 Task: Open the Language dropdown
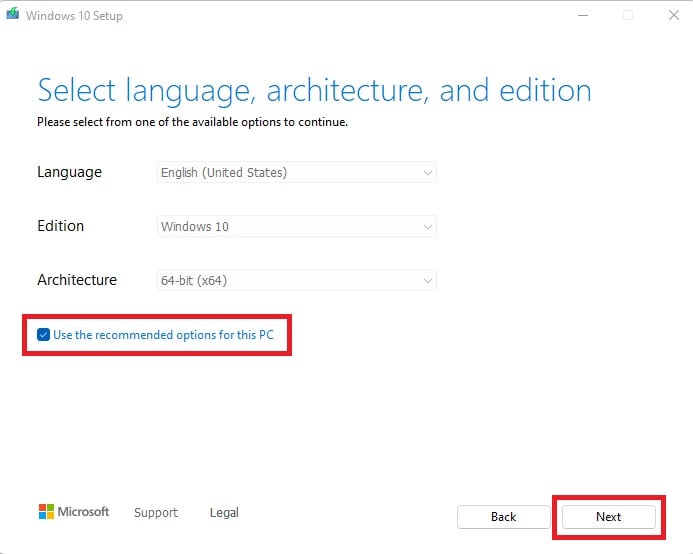point(296,173)
